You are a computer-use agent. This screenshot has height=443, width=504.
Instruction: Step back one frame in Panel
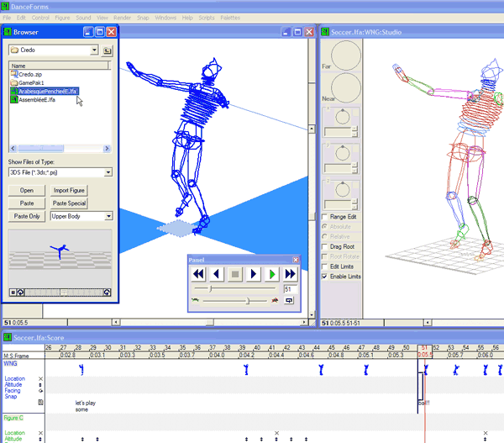217,274
